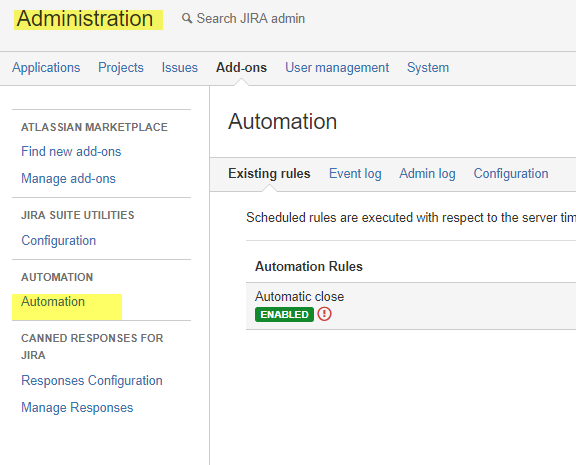Open Manage add-ons link
576x465 pixels.
coord(68,179)
